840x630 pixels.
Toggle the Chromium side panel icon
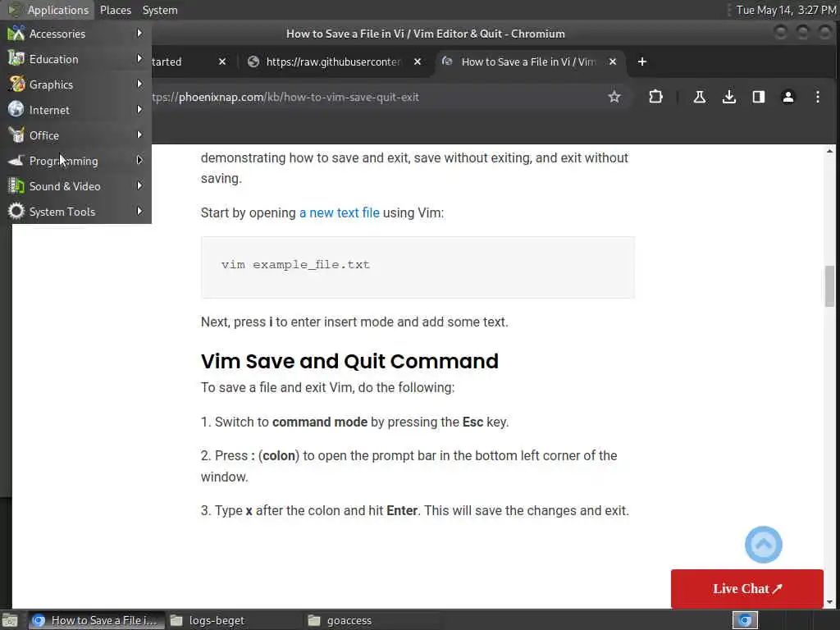pyautogui.click(x=759, y=97)
